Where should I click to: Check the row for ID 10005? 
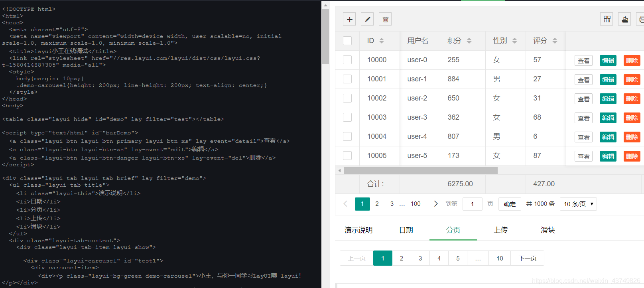pos(347,156)
